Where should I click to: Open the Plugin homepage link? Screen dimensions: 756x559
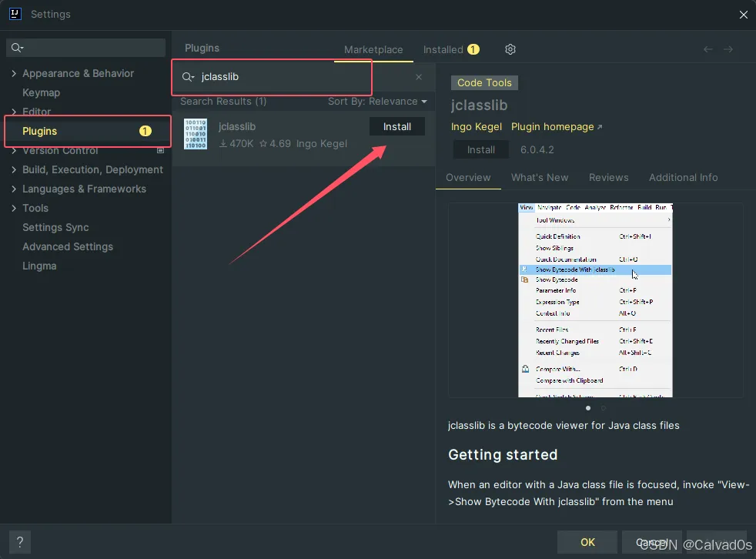click(x=557, y=127)
